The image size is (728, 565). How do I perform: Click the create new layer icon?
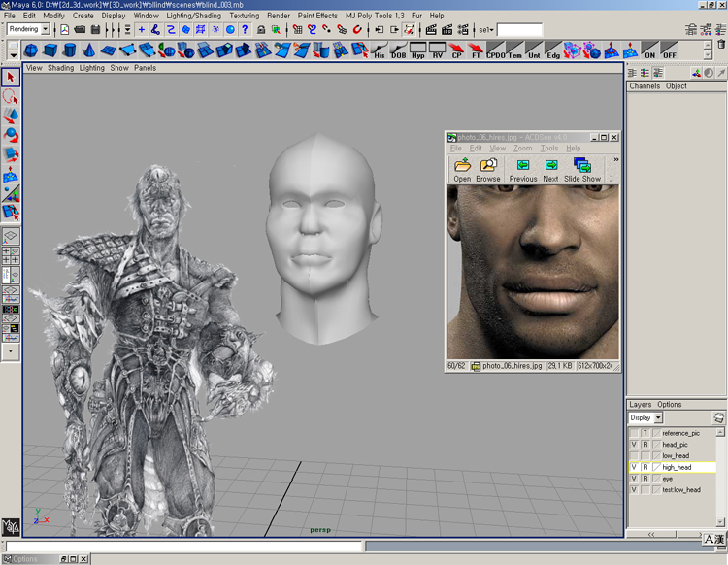(x=718, y=418)
